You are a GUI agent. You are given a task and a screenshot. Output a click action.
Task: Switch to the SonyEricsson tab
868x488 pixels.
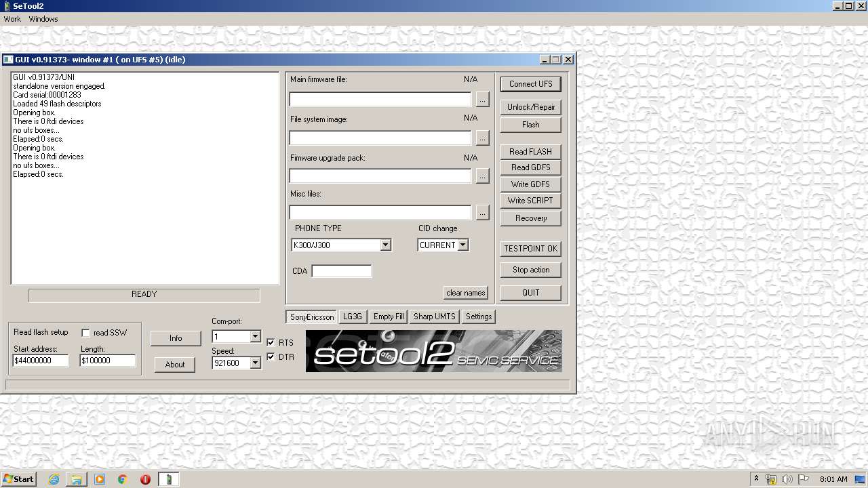[x=312, y=317]
